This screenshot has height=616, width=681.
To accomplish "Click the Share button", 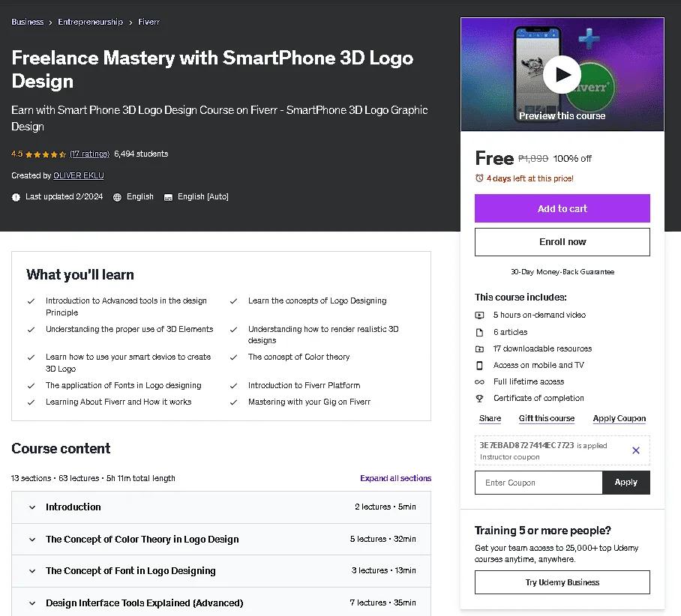I will [490, 418].
